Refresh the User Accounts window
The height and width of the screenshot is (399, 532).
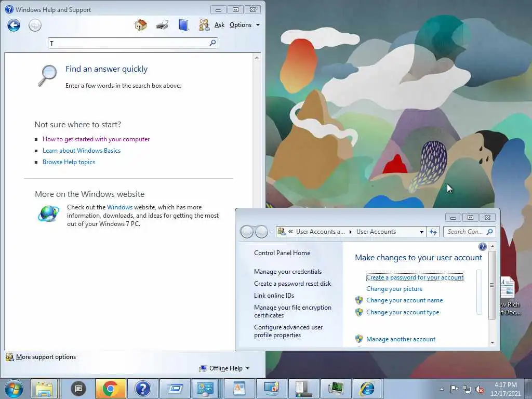click(433, 232)
